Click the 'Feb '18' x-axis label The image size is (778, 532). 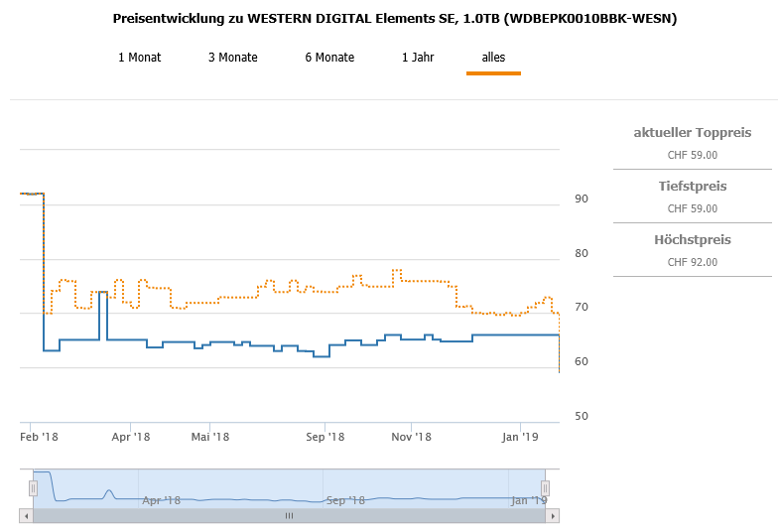[40, 437]
